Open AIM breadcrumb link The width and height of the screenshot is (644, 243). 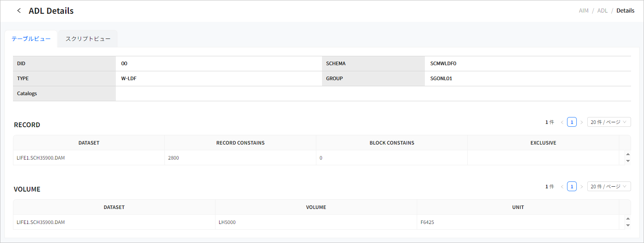(583, 11)
